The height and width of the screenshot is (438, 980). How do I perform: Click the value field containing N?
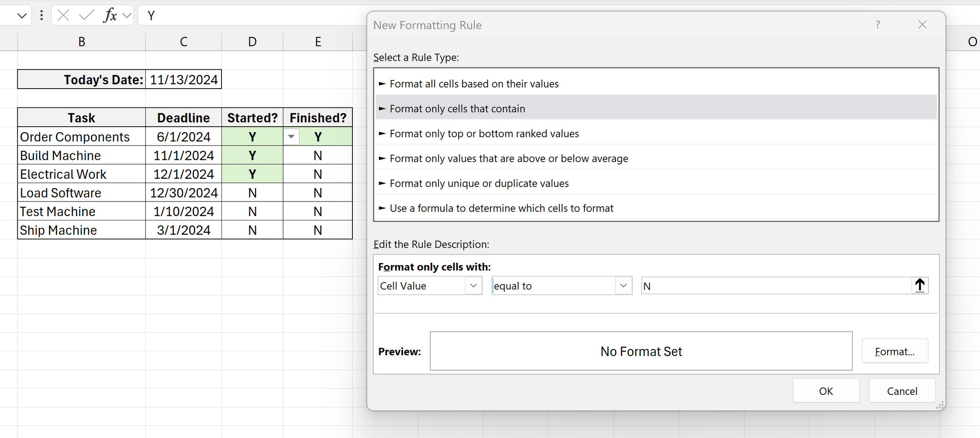click(x=745, y=285)
